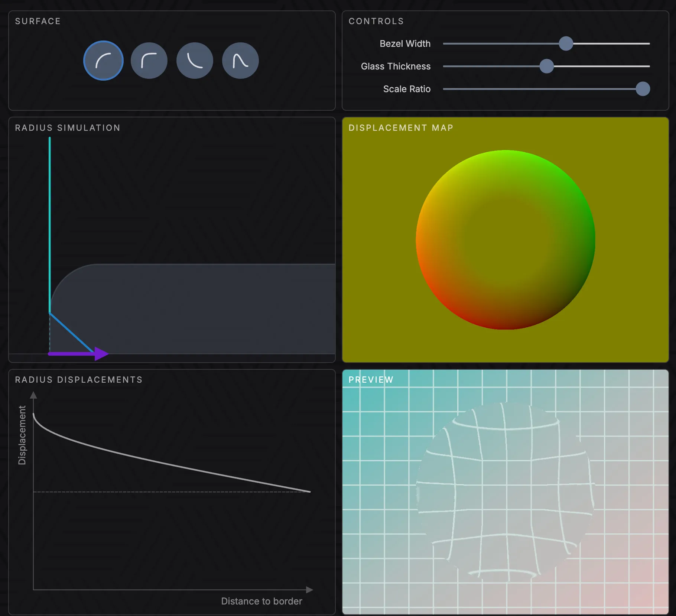Click the blue refracted ray segment
Image resolution: width=676 pixels, height=616 pixels.
[x=71, y=332]
